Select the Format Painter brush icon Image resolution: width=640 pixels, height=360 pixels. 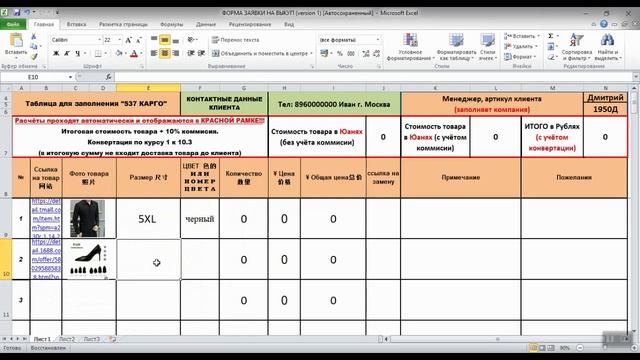(x=33, y=56)
